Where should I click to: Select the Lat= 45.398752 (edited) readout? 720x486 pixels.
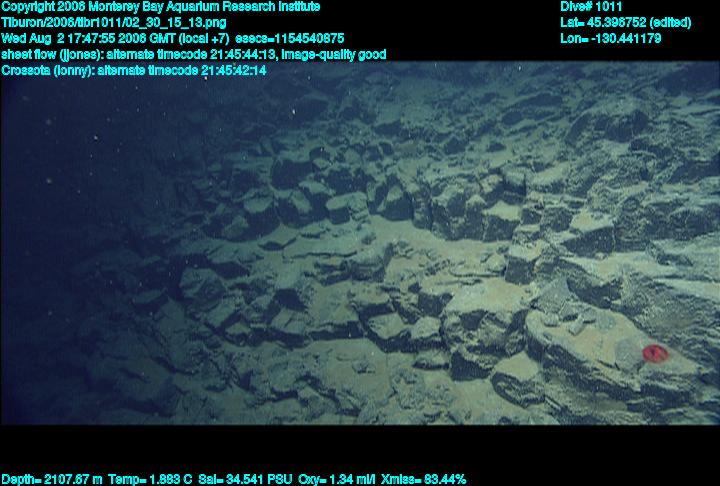626,22
